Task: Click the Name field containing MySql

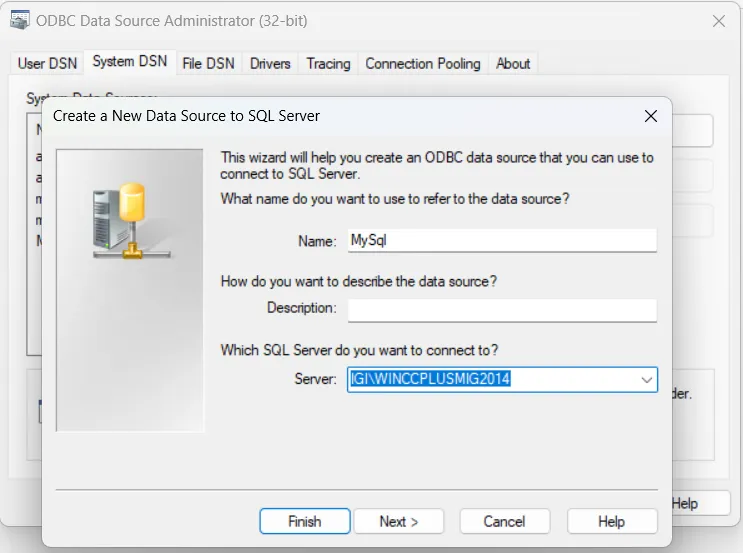Action: tap(501, 240)
